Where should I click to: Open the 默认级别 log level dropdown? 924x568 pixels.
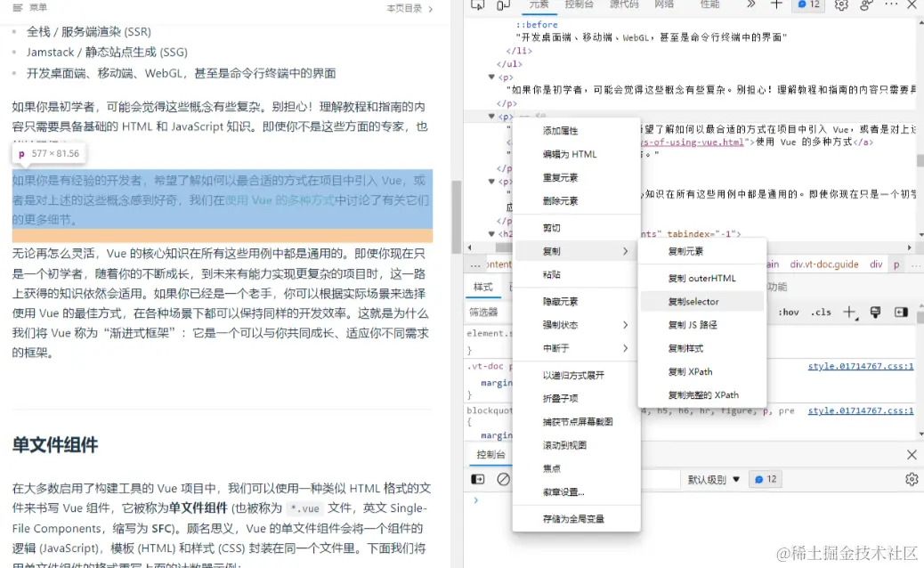pyautogui.click(x=713, y=480)
